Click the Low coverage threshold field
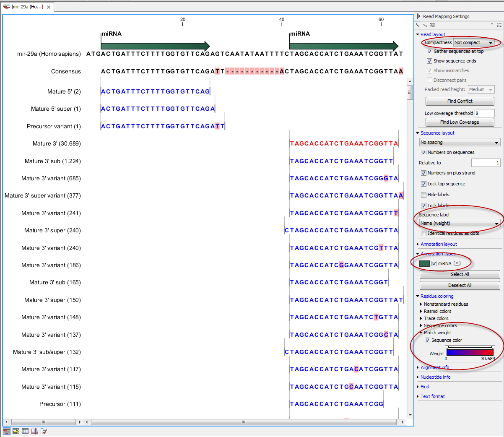504x437 pixels. (484, 113)
